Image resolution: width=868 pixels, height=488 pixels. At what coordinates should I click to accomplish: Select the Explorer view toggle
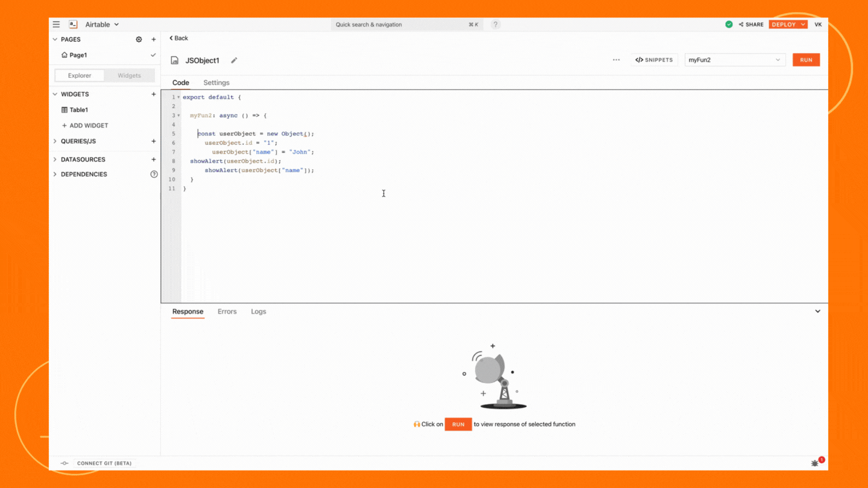[x=80, y=76]
